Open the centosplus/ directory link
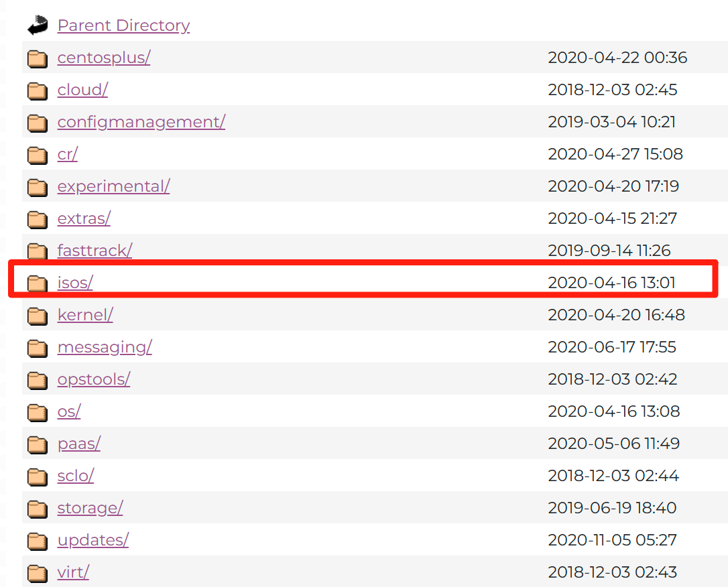 [x=104, y=58]
